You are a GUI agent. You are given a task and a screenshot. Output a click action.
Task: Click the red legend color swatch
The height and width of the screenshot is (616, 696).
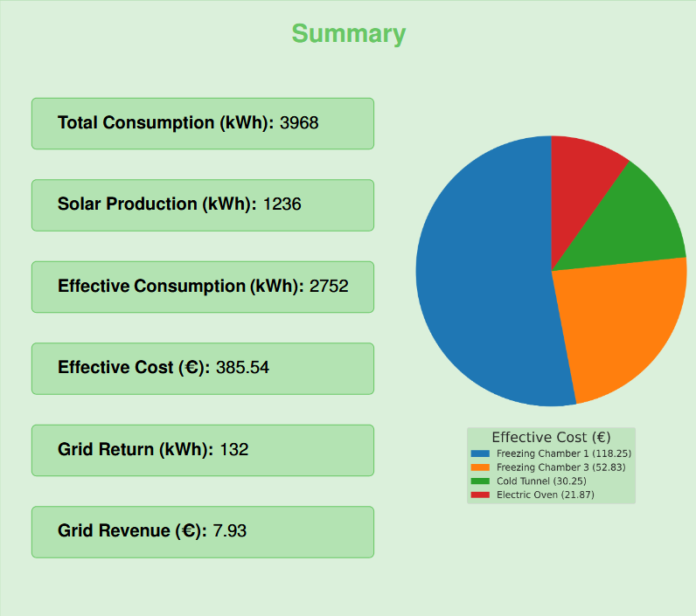(x=480, y=495)
